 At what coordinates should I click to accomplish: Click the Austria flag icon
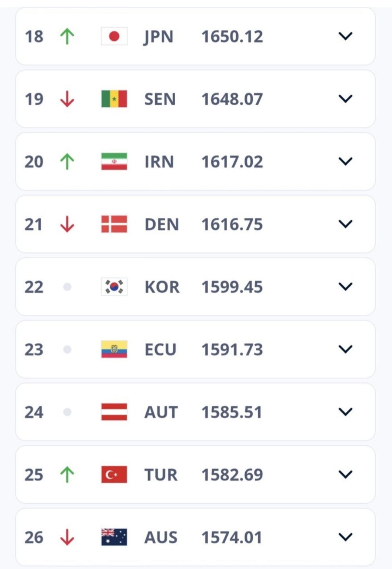pos(114,412)
